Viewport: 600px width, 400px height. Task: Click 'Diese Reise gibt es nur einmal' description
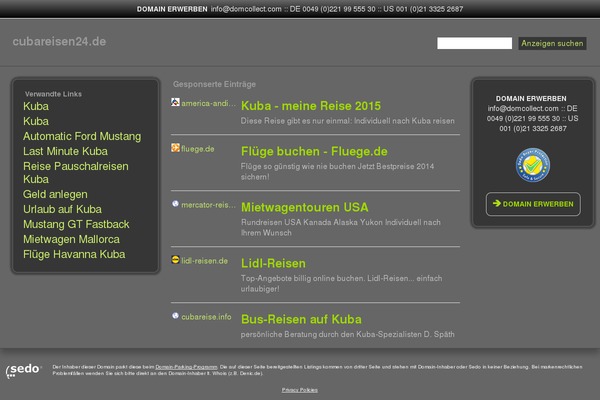coord(347,121)
